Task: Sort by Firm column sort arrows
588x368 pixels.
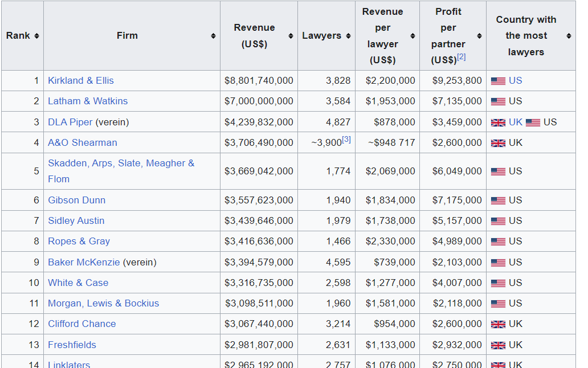Action: (213, 36)
